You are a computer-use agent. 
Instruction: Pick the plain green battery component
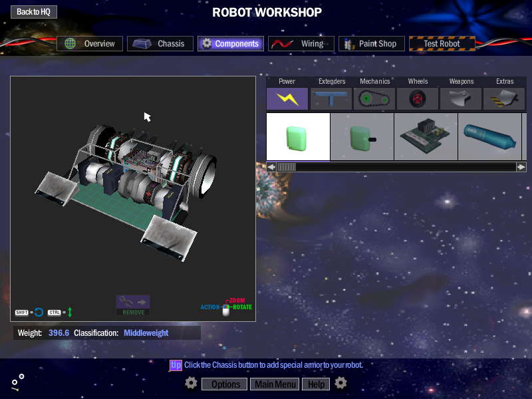tap(298, 137)
